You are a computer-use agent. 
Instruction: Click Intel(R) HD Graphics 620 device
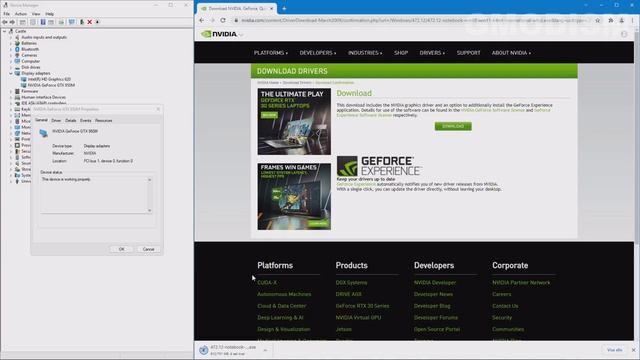tap(49, 79)
